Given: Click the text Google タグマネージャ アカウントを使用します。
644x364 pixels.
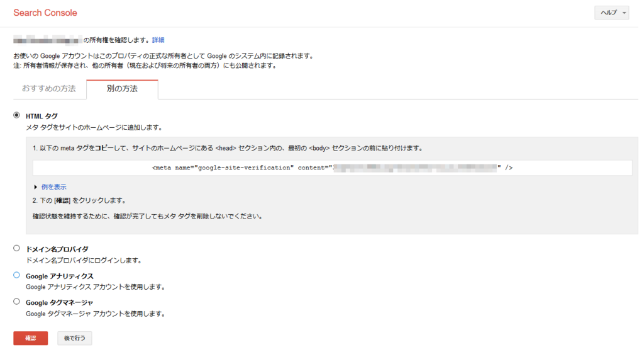Looking at the screenshot, I should coord(96,314).
